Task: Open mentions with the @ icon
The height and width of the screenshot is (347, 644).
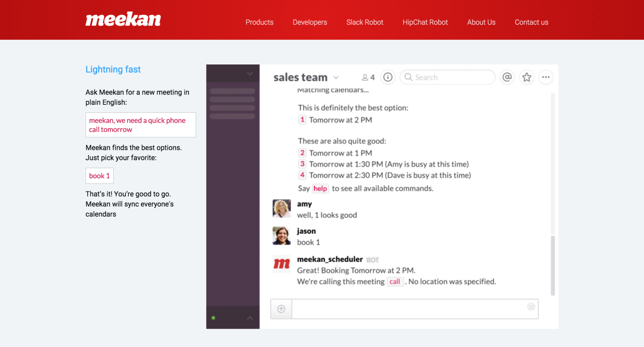Action: 507,77
